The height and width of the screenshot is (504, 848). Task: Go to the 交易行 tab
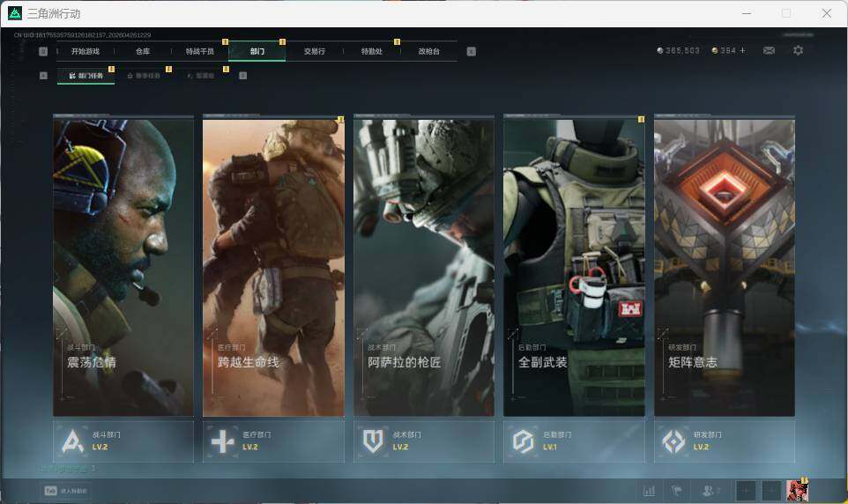[x=315, y=51]
